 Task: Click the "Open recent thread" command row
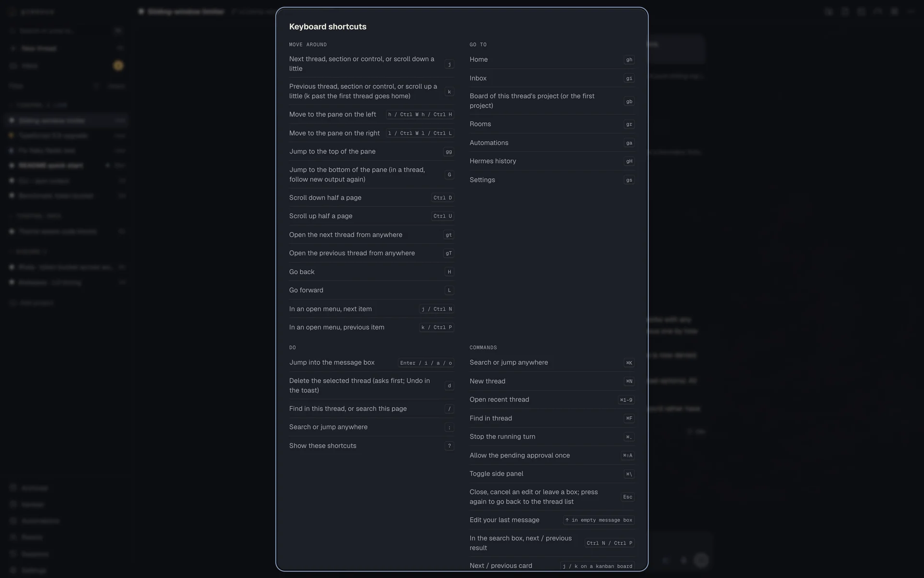click(552, 400)
